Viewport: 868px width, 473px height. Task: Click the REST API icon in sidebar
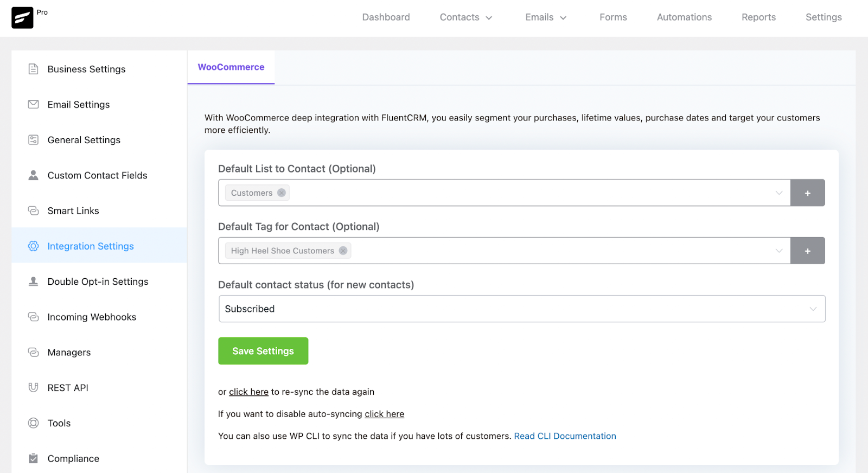tap(33, 387)
